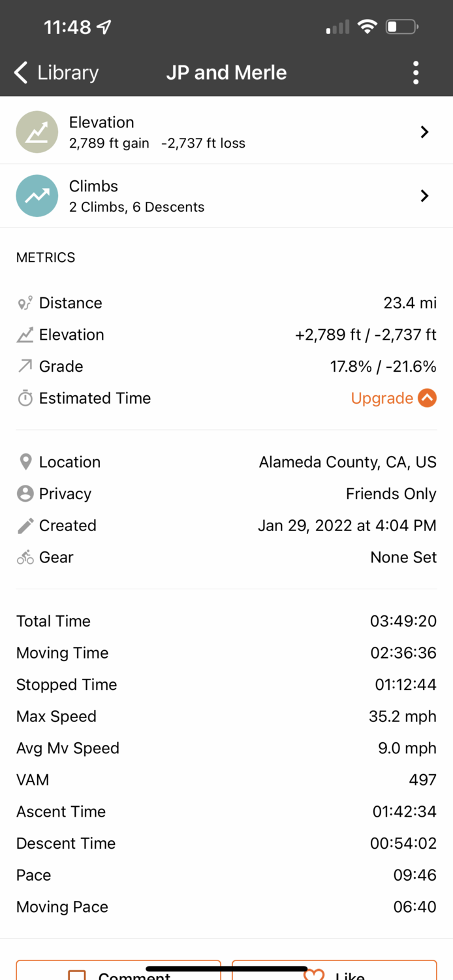Image resolution: width=453 pixels, height=980 pixels.
Task: Tap the Distance route pin icon
Action: 25,303
